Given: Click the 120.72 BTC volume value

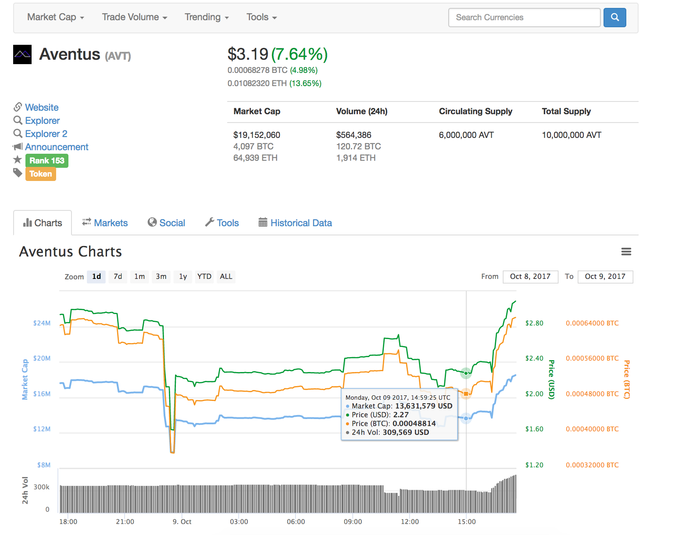Looking at the screenshot, I should pos(358,146).
